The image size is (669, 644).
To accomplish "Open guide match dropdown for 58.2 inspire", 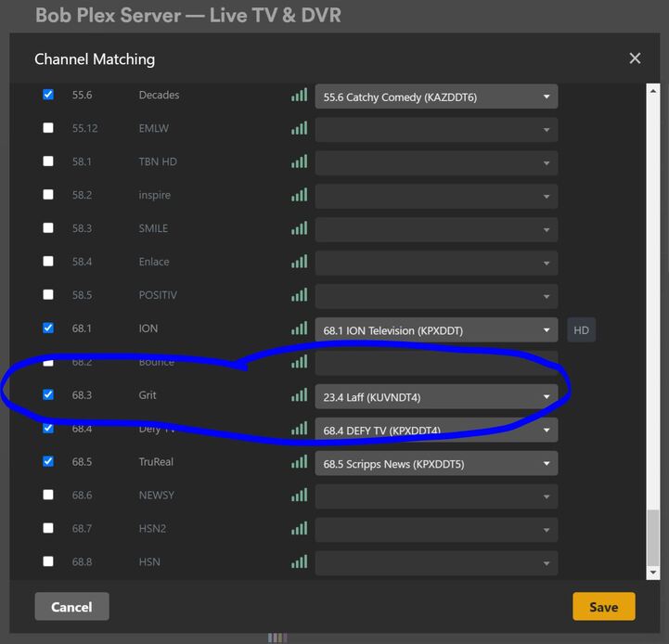I will click(x=436, y=197).
